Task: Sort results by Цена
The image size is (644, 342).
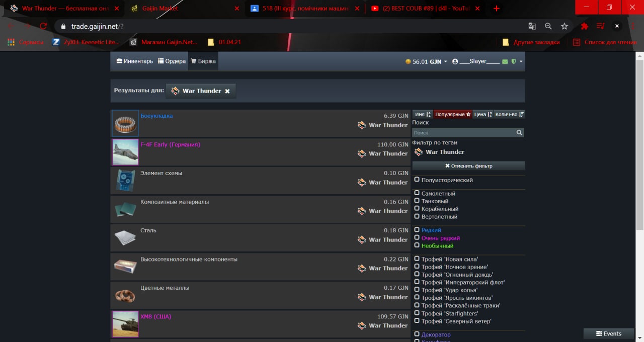Action: (483, 114)
